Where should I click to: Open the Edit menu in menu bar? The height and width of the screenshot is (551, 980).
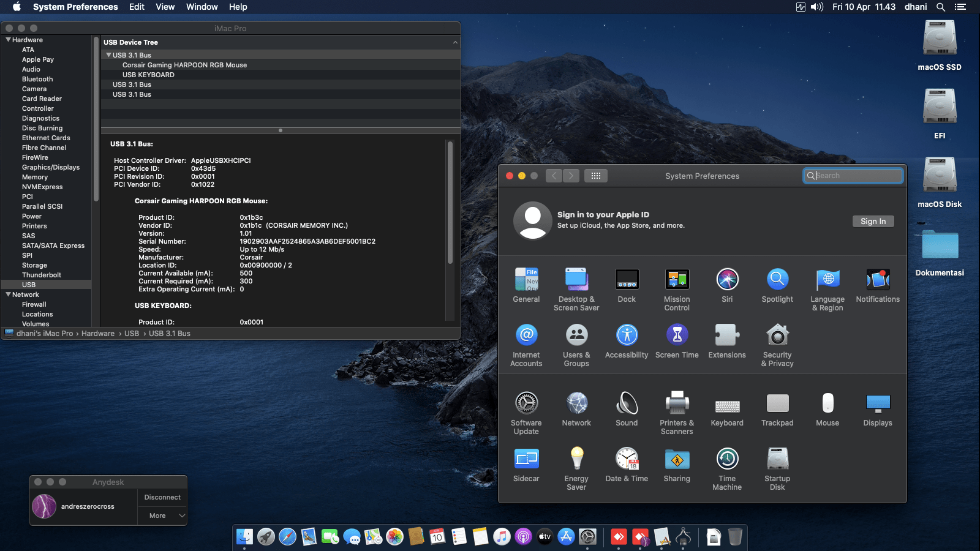click(137, 7)
